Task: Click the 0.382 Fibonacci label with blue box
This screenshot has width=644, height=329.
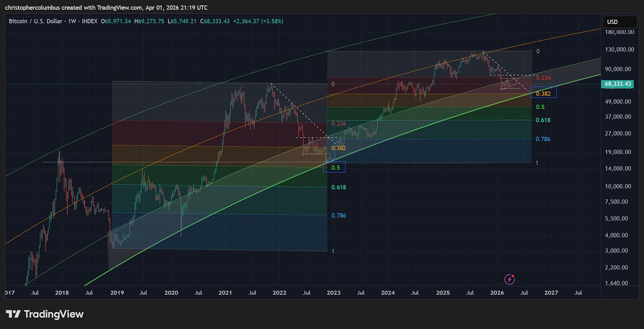Action: [x=544, y=93]
